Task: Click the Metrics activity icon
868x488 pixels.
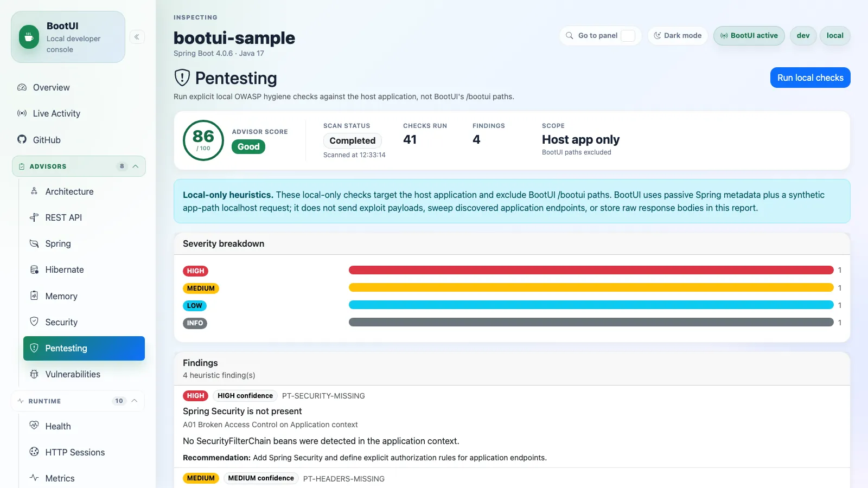Action: pos(34,478)
